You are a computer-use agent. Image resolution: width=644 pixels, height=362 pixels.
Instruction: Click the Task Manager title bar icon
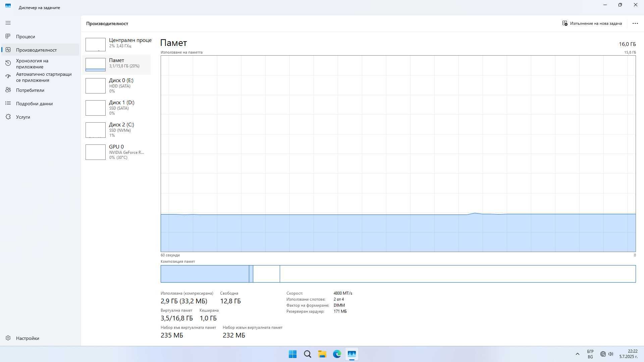(x=8, y=6)
